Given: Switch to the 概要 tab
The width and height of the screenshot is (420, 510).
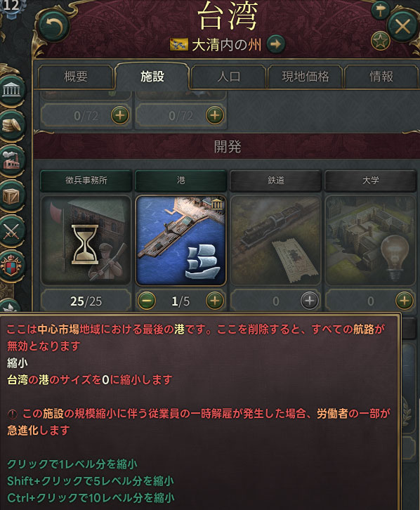Looking at the screenshot, I should pyautogui.click(x=76, y=77).
